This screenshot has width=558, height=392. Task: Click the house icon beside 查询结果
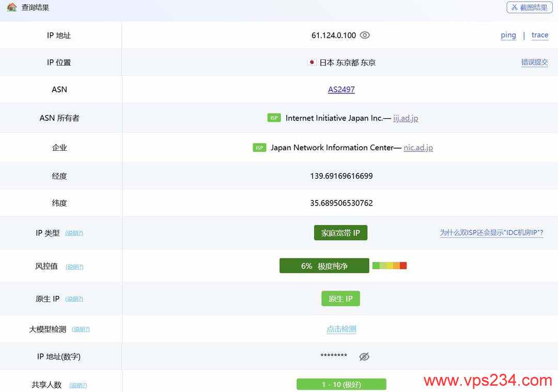click(11, 7)
